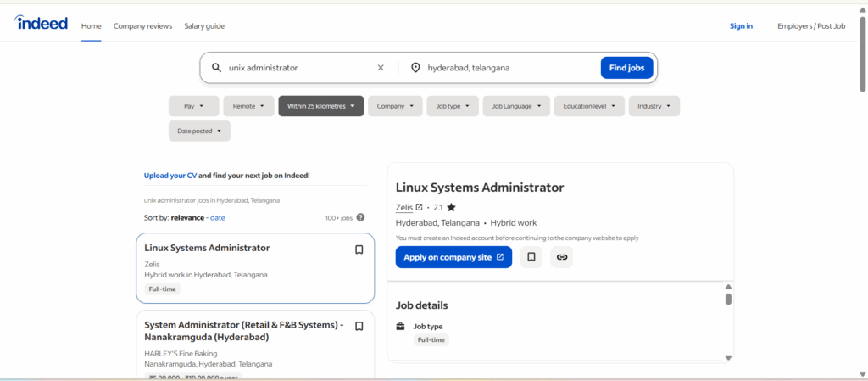Open Zelis external link icon

[419, 207]
